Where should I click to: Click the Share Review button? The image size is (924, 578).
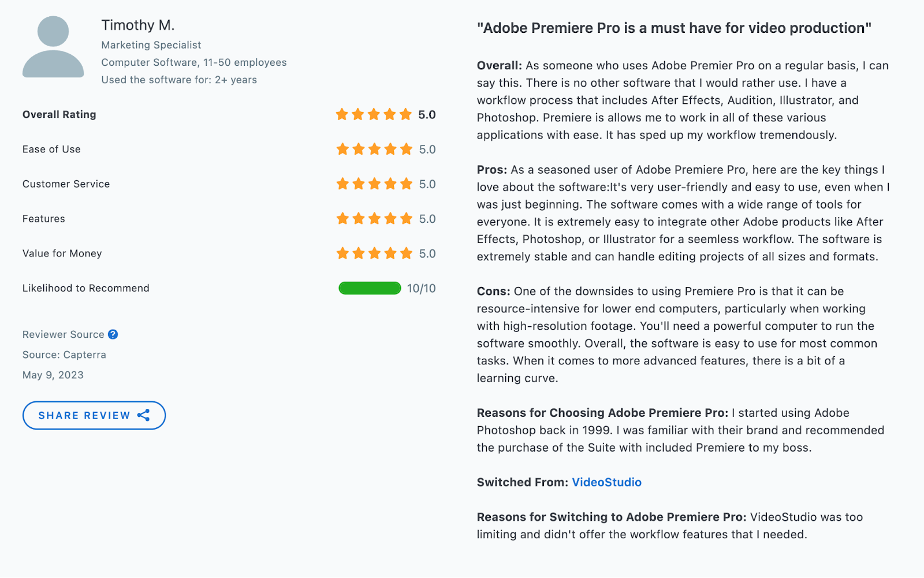tap(94, 415)
